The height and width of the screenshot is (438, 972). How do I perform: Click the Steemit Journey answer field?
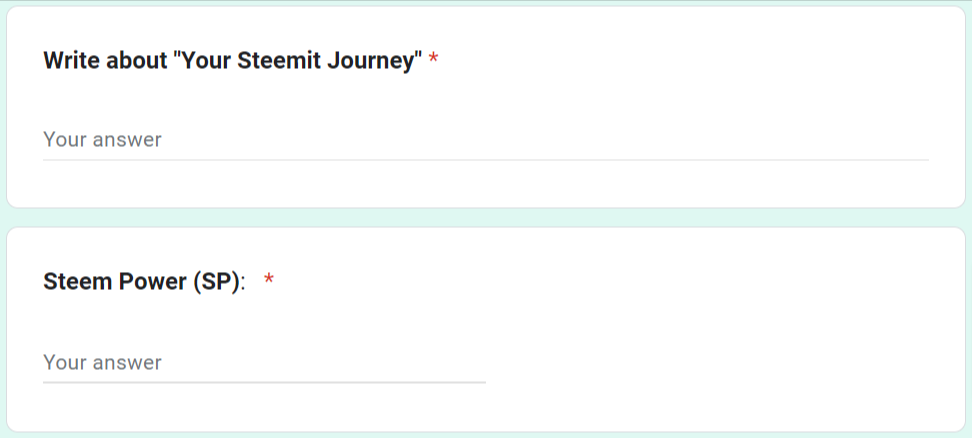(485, 140)
